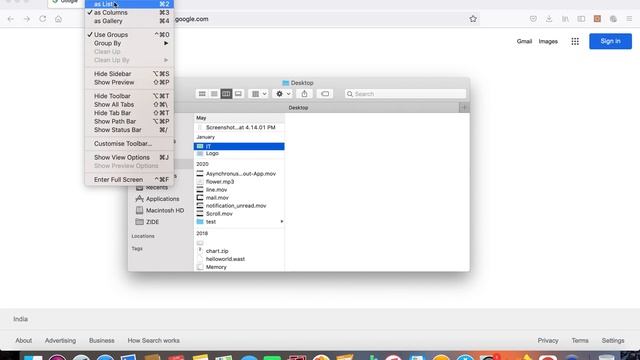640x360 pixels.
Task: Click the Finder edit tags button
Action: [x=325, y=94]
